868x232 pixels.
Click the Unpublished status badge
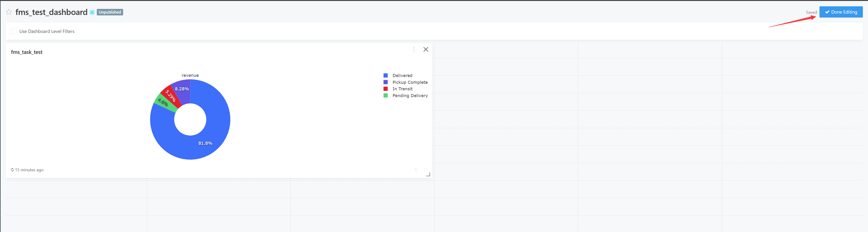coord(110,12)
